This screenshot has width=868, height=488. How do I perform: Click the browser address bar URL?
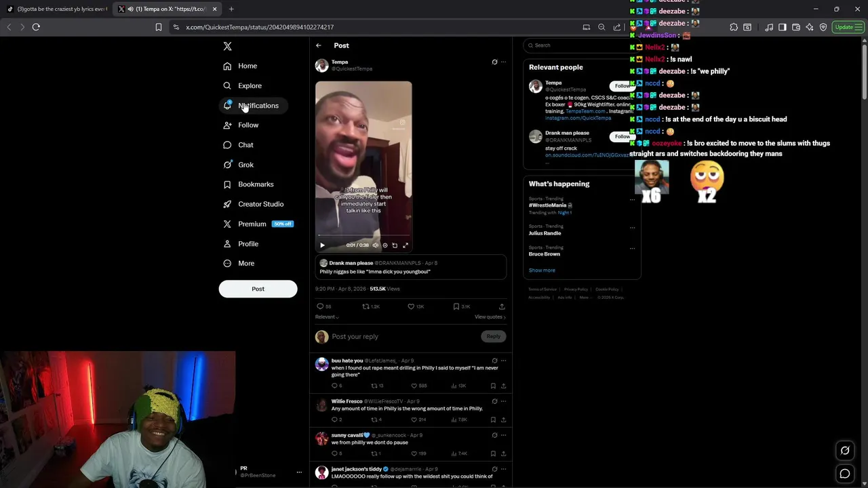(260, 27)
